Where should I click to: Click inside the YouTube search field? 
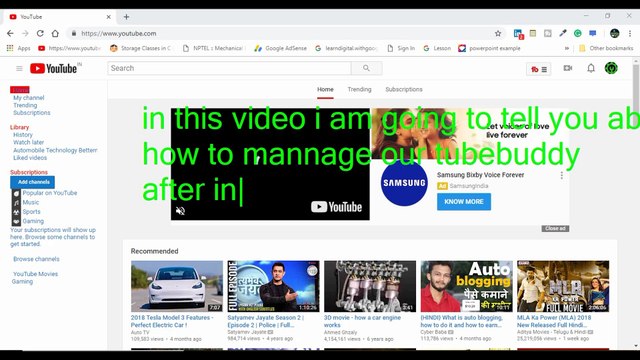229,68
